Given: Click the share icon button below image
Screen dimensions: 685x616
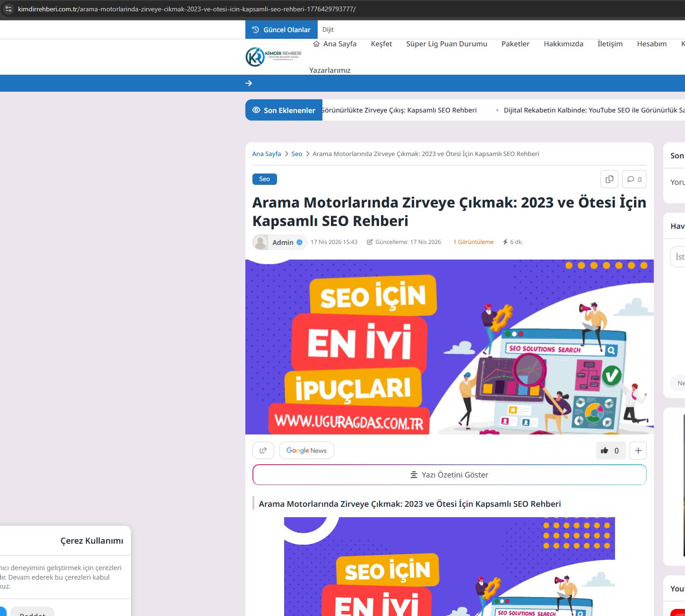Looking at the screenshot, I should click(263, 451).
